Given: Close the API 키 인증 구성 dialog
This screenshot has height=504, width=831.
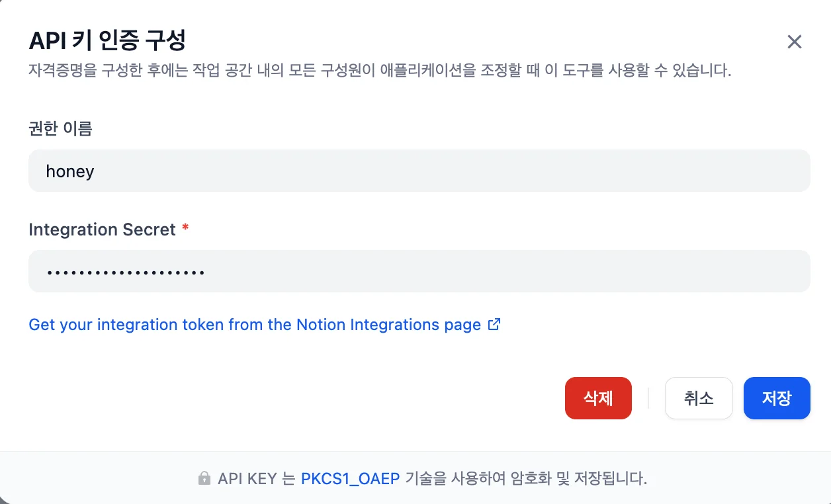Looking at the screenshot, I should pyautogui.click(x=794, y=42).
